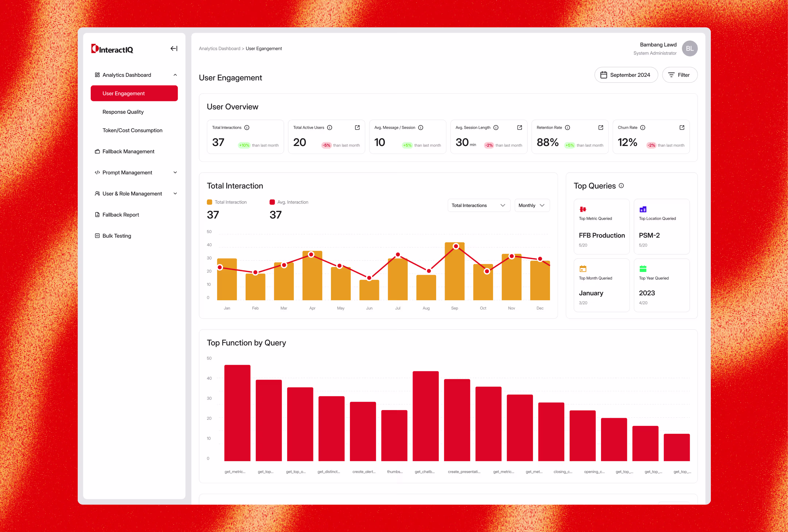Click the Bulk Testing icon
Screen dimensions: 788x532
click(x=97, y=235)
